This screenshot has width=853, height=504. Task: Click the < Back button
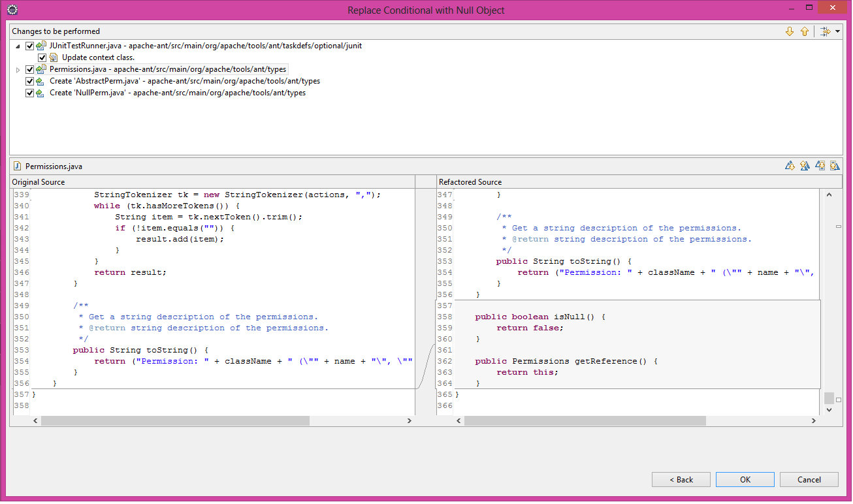pos(681,479)
